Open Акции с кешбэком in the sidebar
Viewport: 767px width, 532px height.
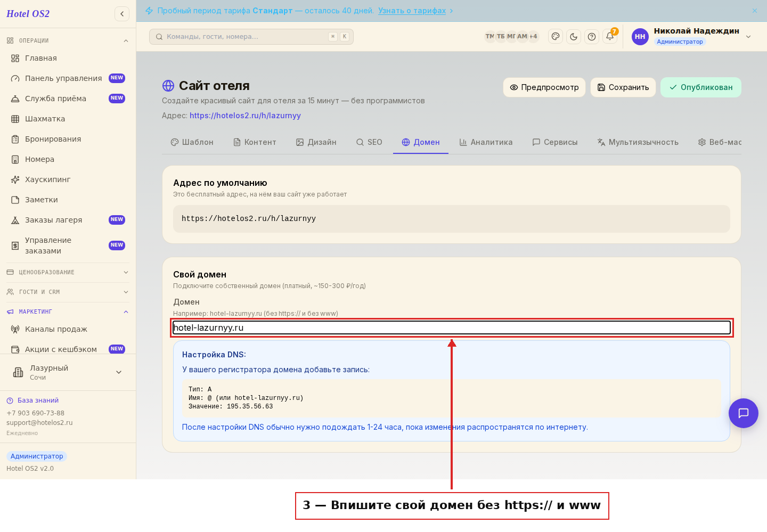coord(68,349)
